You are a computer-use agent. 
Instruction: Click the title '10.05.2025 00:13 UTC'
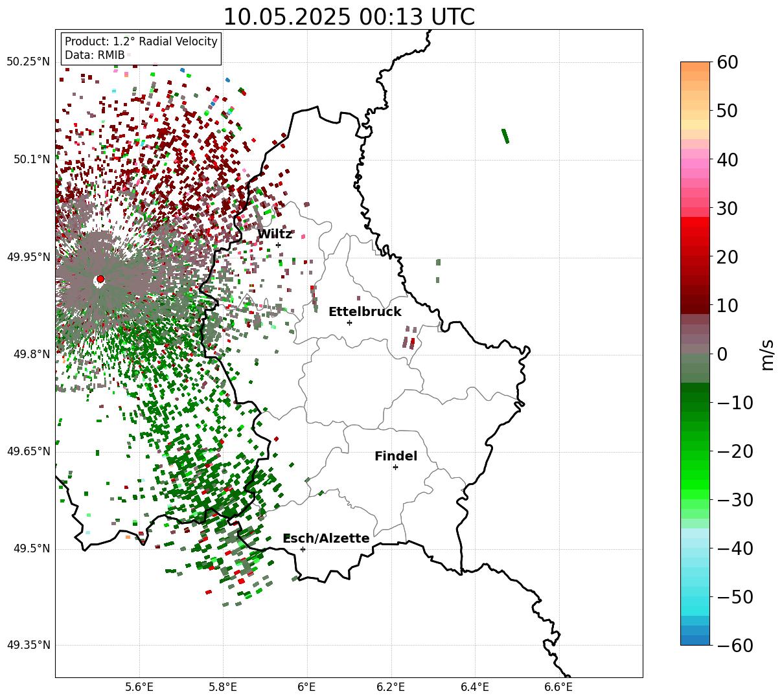(x=349, y=17)
